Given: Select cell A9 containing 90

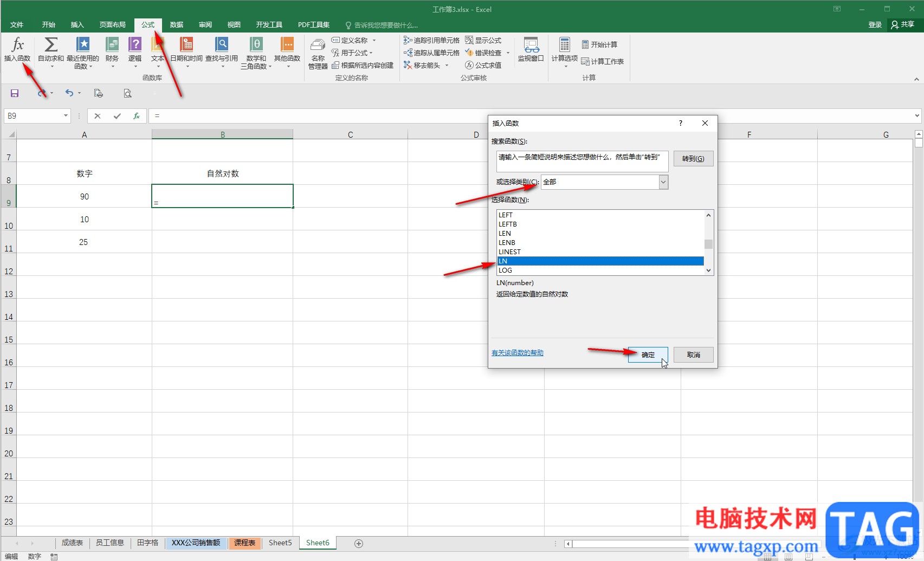Looking at the screenshot, I should point(84,196).
